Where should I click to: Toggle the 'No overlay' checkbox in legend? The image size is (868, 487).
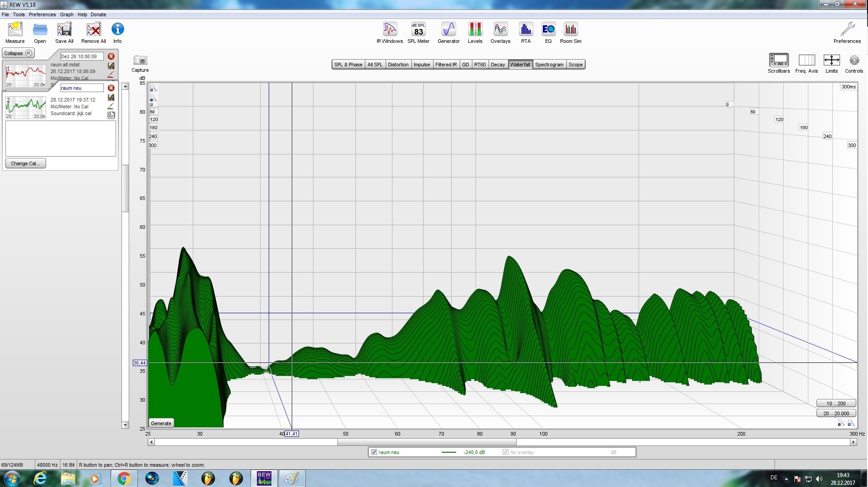click(505, 452)
